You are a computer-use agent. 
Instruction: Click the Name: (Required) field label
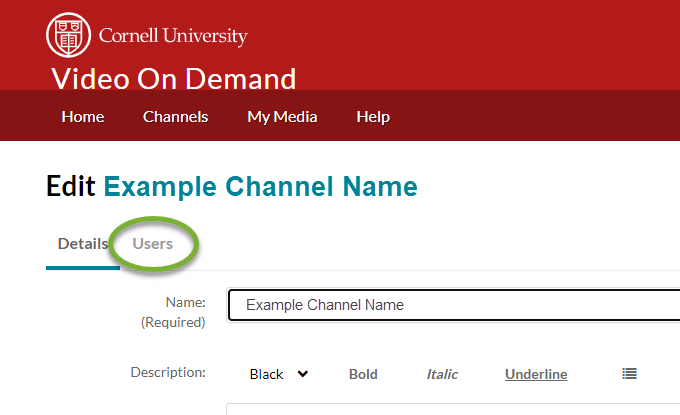point(173,312)
